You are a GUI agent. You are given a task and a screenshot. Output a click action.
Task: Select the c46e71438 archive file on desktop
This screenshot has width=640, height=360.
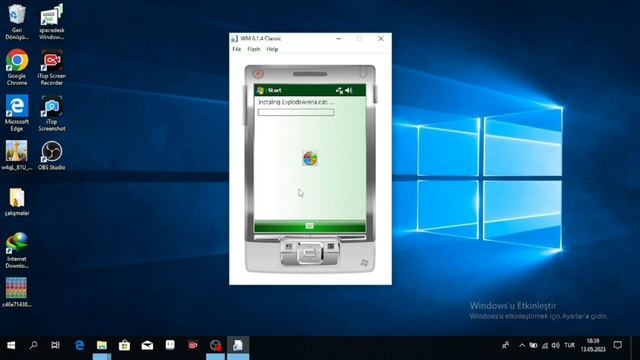(x=17, y=292)
